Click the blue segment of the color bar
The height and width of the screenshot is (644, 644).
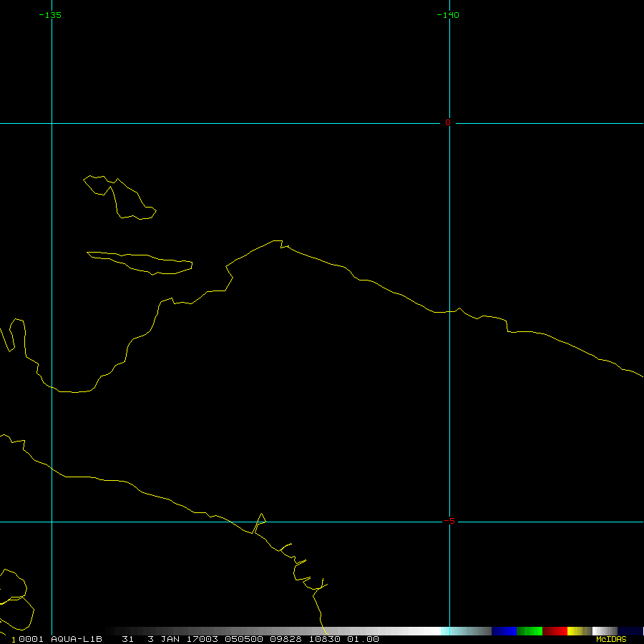[504, 631]
